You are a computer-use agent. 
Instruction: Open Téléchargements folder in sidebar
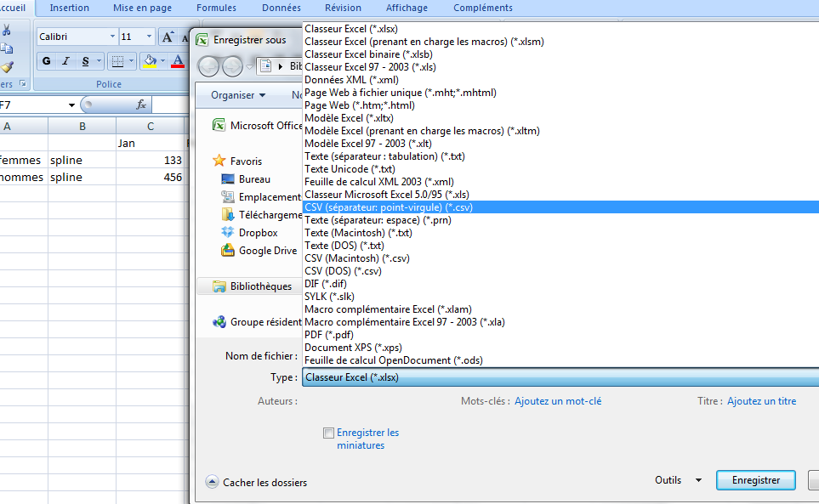click(261, 214)
